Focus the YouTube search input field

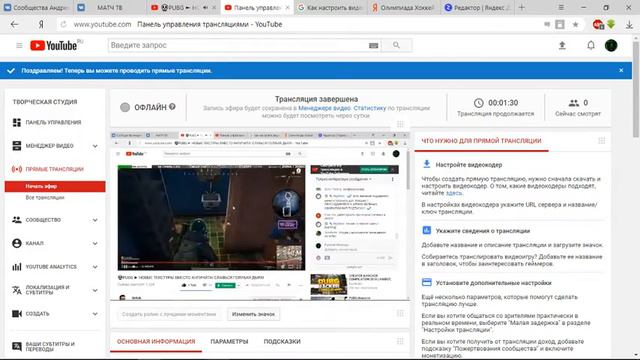238,45
